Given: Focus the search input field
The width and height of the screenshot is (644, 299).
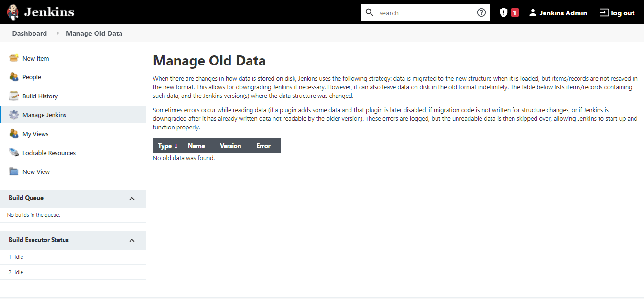Looking at the screenshot, I should pyautogui.click(x=426, y=13).
